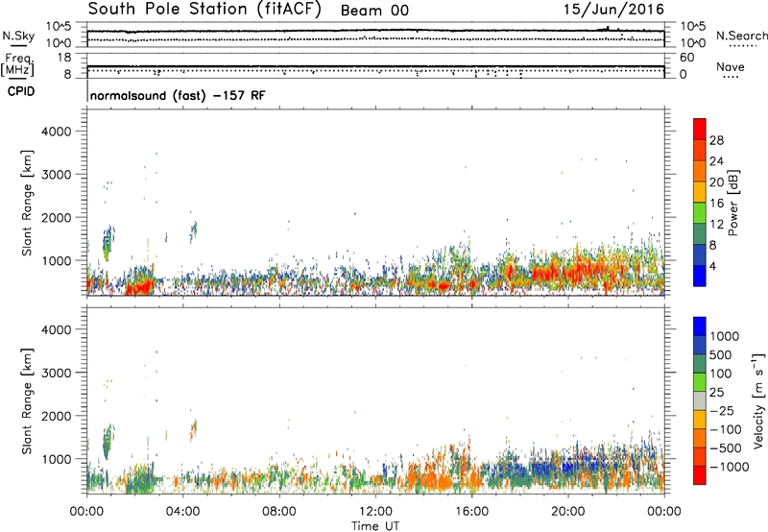Click the power colorbar value '28'
This screenshot has width=768, height=532.
pyautogui.click(x=716, y=140)
